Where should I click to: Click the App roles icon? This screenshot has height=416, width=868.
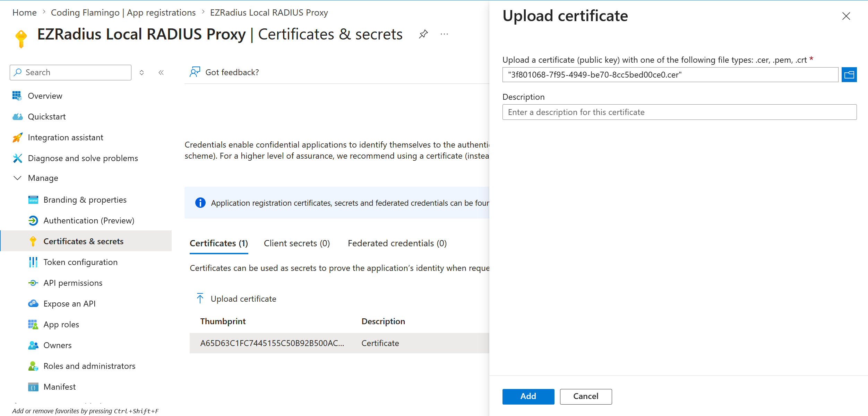pos(33,325)
